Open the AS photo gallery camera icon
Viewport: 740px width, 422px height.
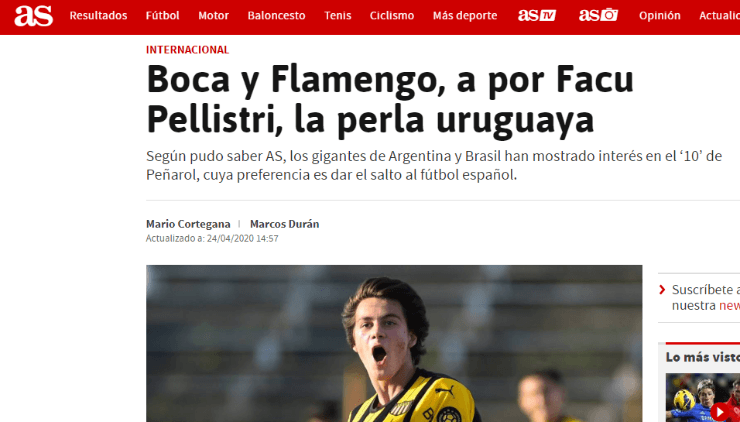(598, 15)
